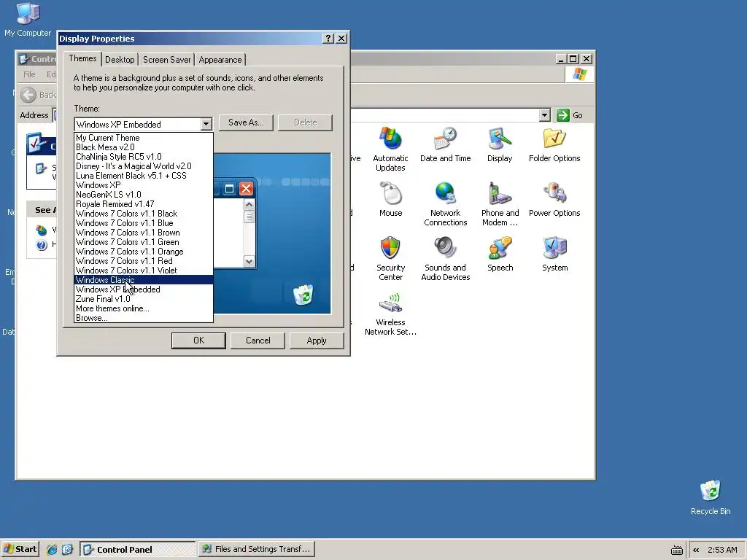The width and height of the screenshot is (747, 560).
Task: Click the Cancel button
Action: (x=258, y=341)
